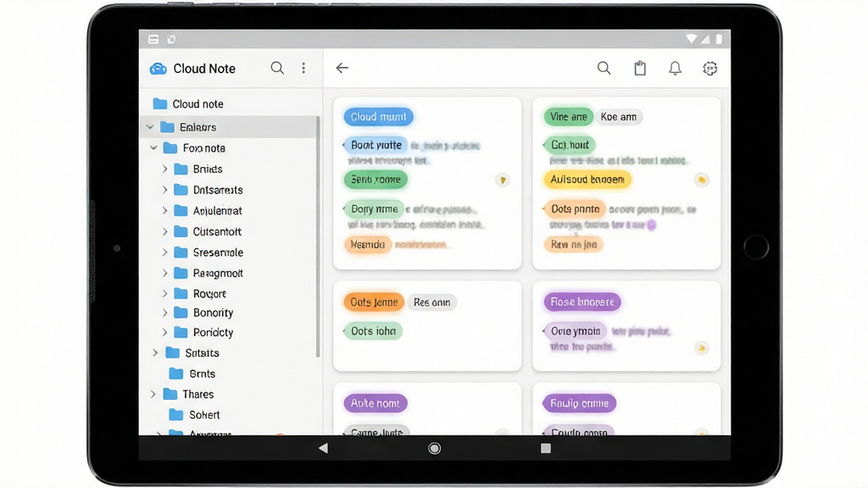Click the round star icon in the Flose card

point(701,348)
